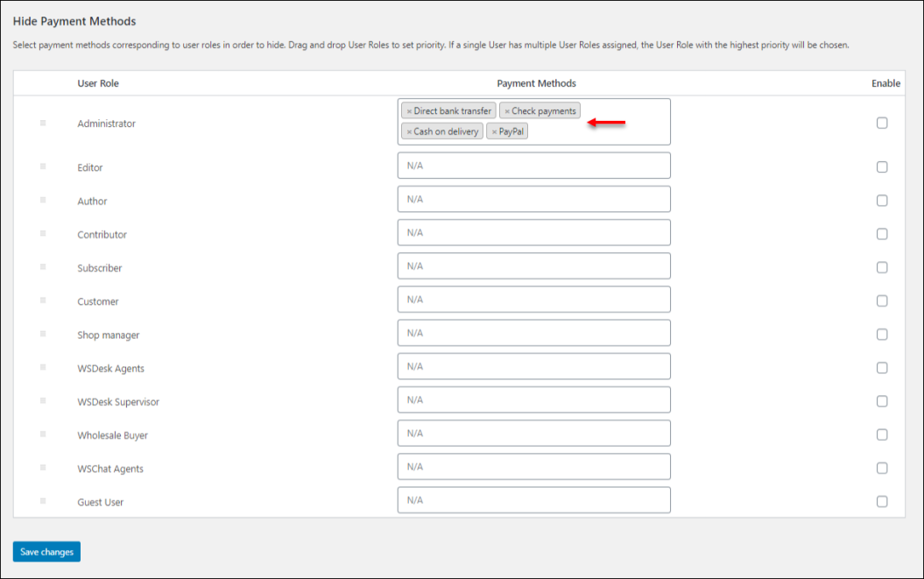Open the payment methods selector for WSDesk Agents
Viewport: 924px width, 579px height.
click(x=534, y=368)
